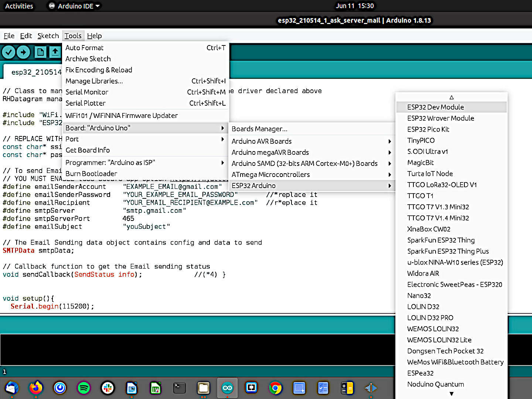Click the board list scroll down arrow

pos(451,394)
